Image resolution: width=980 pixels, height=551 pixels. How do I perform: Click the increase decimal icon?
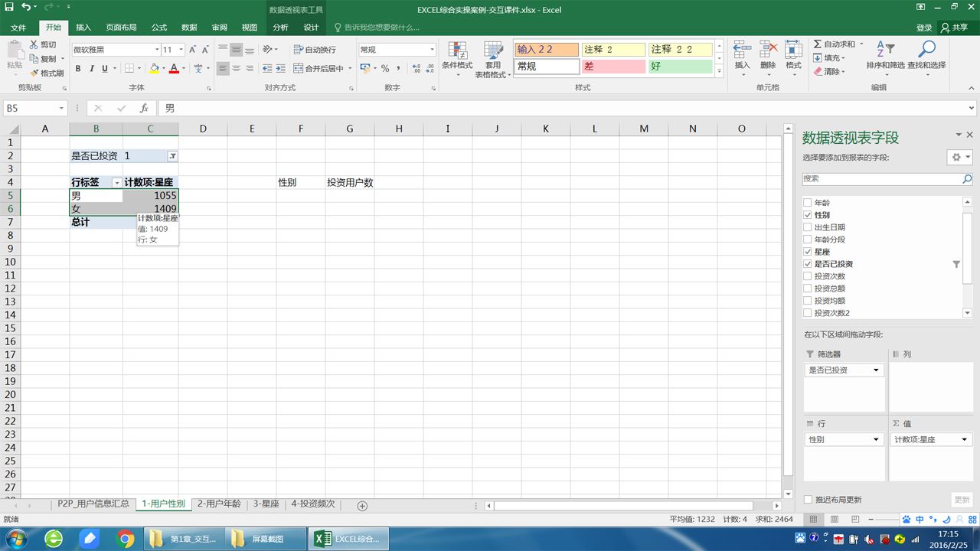(416, 69)
